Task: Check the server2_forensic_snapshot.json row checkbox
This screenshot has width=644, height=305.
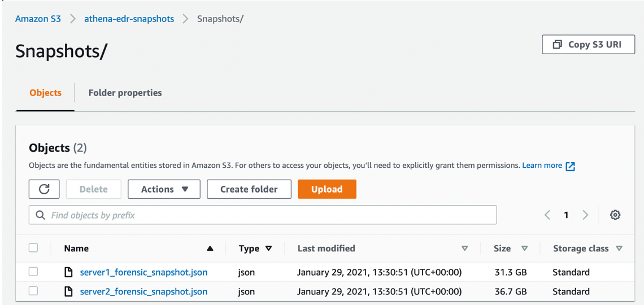Action: [x=33, y=291]
